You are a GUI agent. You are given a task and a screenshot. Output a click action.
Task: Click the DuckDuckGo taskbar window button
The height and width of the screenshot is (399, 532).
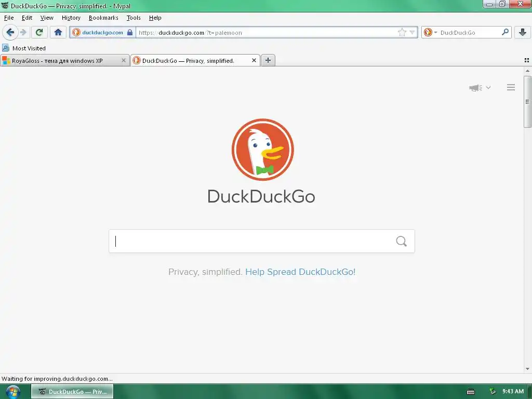tap(72, 392)
